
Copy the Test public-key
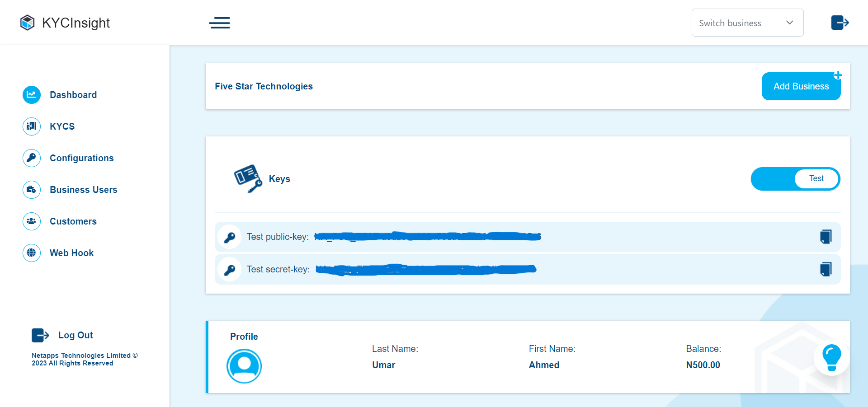click(x=826, y=237)
